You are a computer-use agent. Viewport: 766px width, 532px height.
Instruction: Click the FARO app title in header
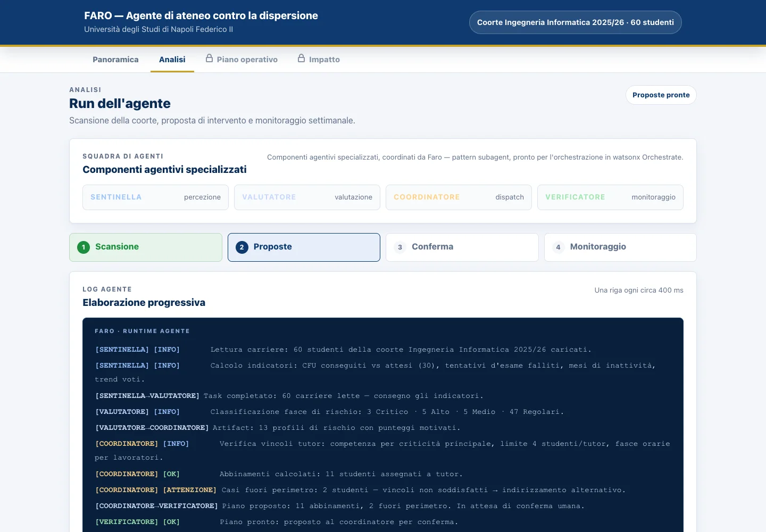pyautogui.click(x=201, y=16)
